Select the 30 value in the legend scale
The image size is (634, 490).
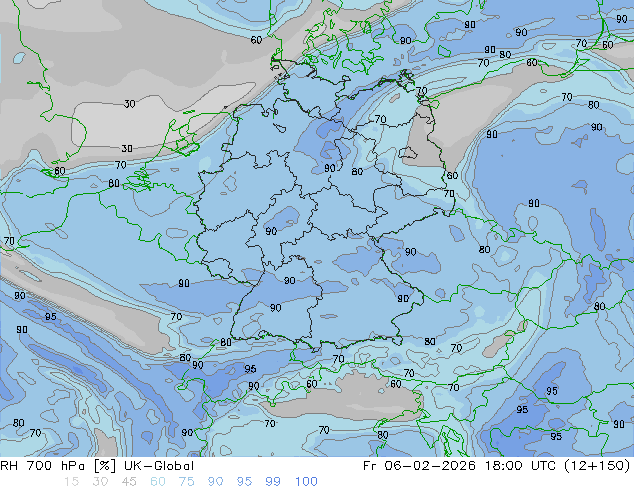click(100, 482)
